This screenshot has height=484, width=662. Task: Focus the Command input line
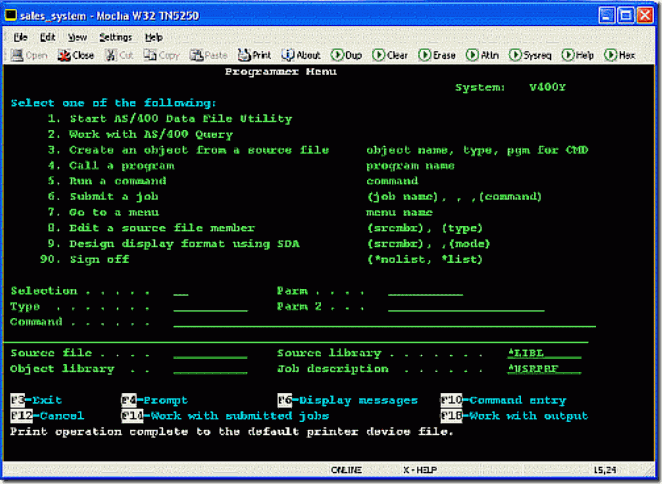(x=385, y=323)
